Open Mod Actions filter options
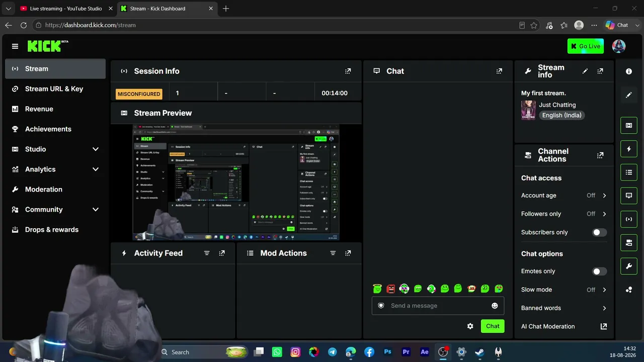This screenshot has height=362, width=644. [333, 253]
